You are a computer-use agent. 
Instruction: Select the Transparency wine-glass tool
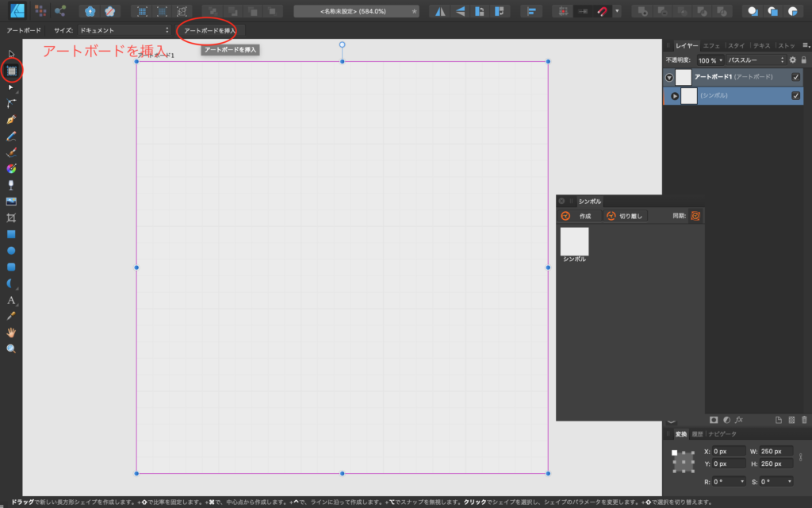(11, 185)
